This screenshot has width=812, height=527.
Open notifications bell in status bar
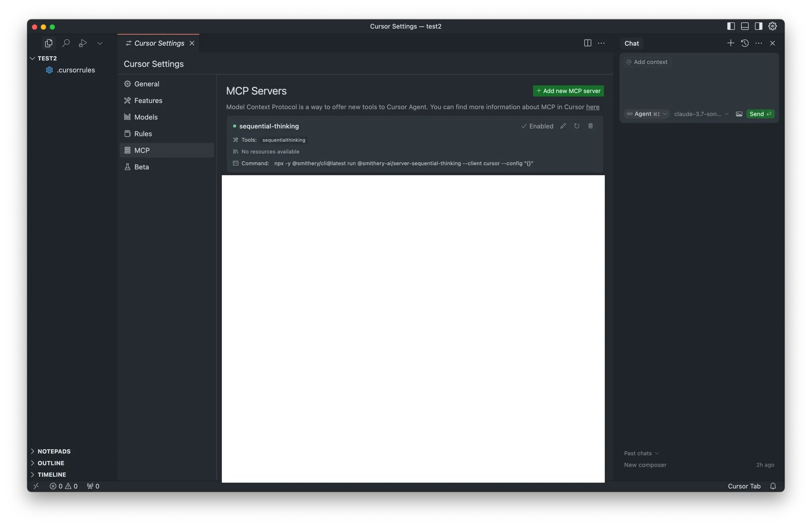[x=773, y=486]
